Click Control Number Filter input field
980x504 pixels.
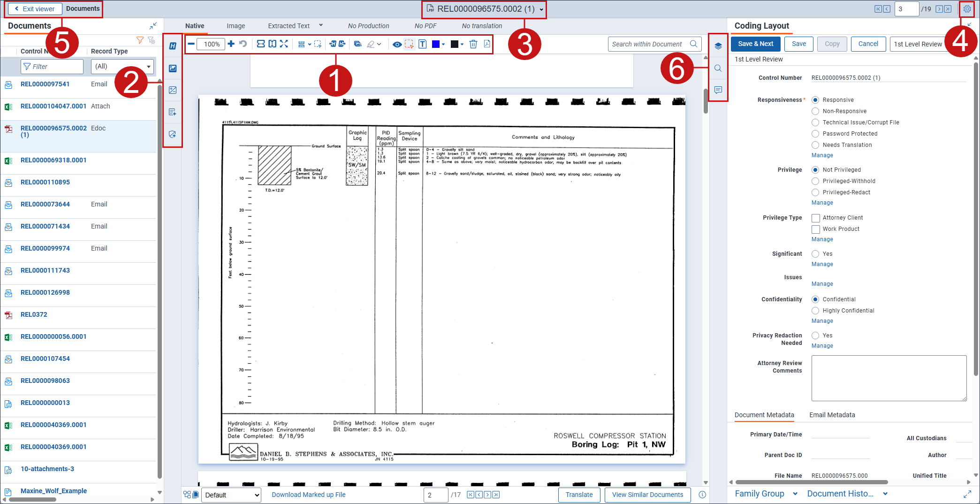point(52,67)
